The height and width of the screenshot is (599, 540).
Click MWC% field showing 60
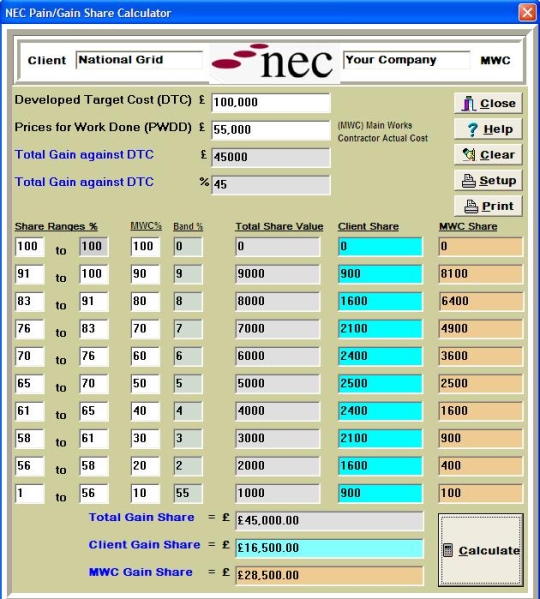click(145, 356)
